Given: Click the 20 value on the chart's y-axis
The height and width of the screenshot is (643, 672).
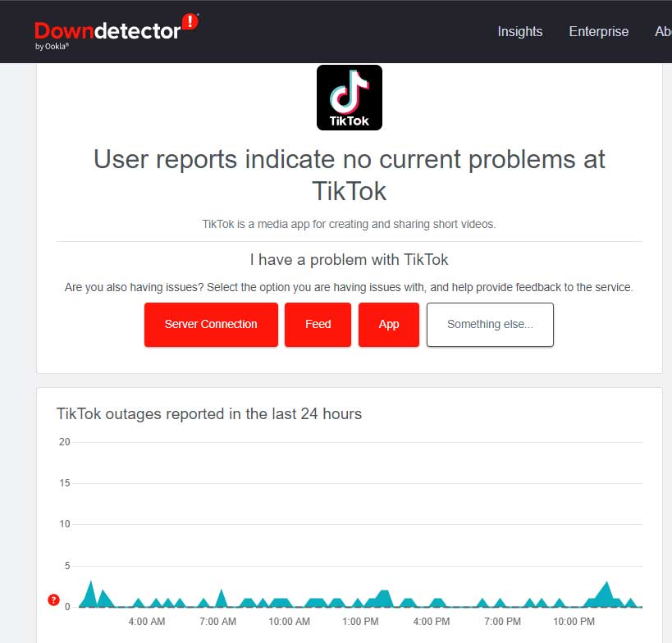Looking at the screenshot, I should tap(64, 442).
